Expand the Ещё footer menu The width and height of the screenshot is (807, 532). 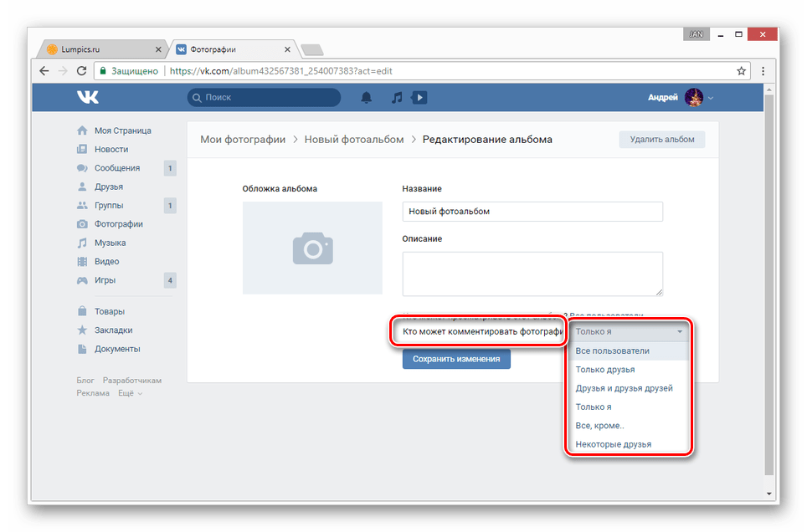pos(131,393)
